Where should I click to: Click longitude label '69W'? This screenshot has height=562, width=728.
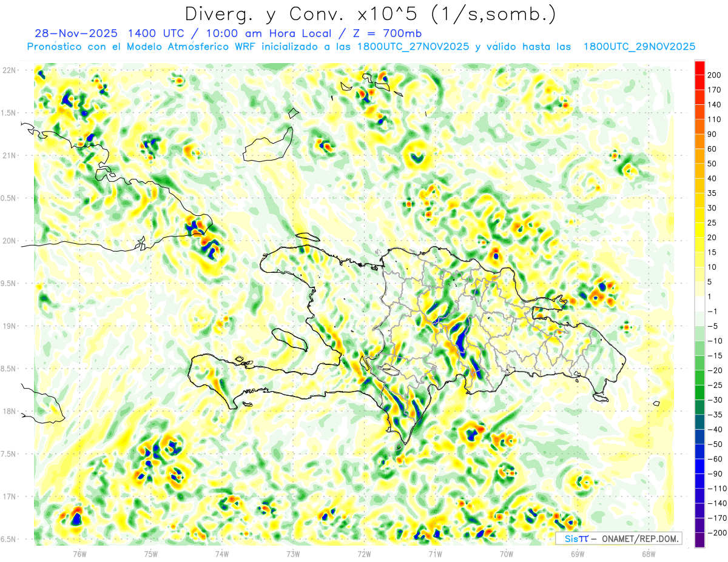pyautogui.click(x=578, y=554)
